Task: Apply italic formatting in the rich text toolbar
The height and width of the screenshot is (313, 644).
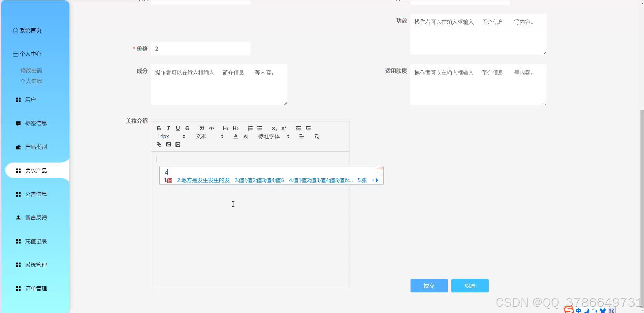Action: click(168, 128)
